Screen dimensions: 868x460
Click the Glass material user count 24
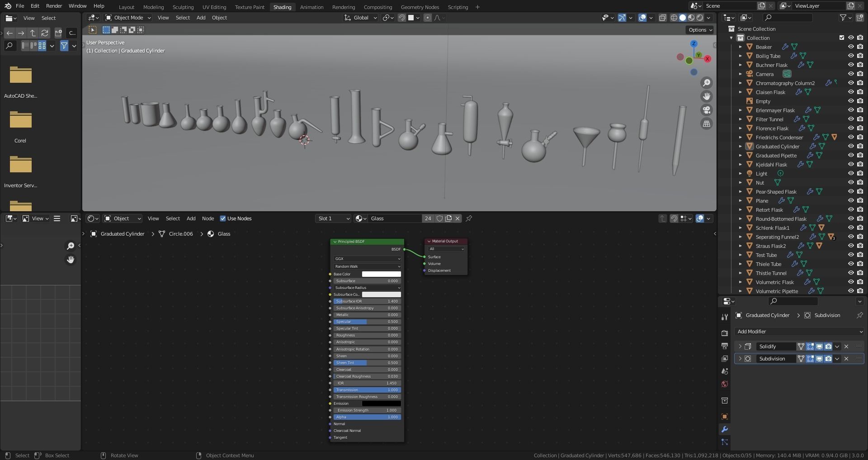[428, 218]
